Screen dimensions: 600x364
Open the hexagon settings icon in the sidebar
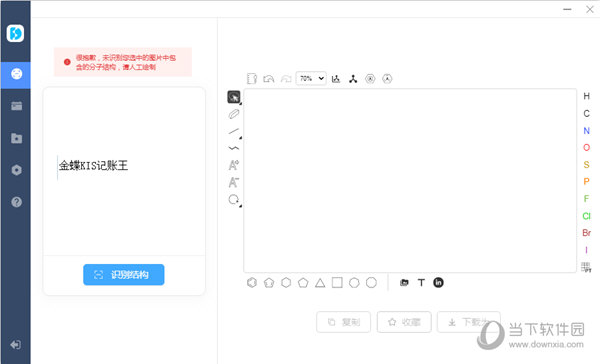(x=16, y=170)
